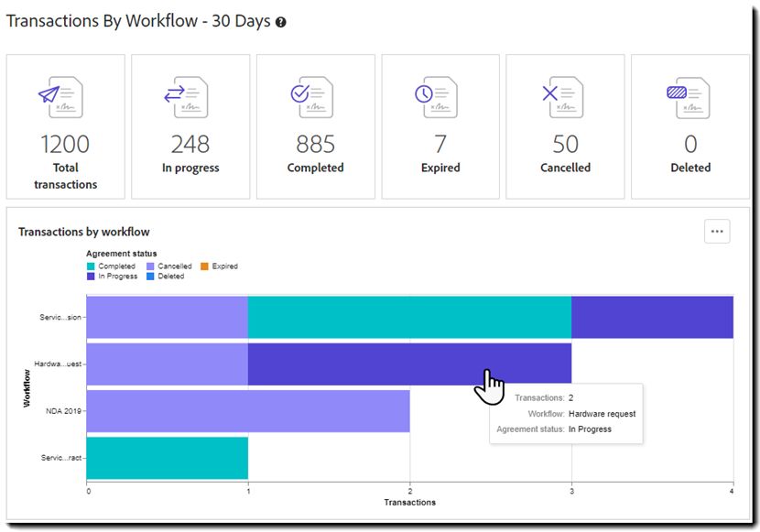Click the Hardwa...uest cancelled bar segment

pyautogui.click(x=168, y=364)
